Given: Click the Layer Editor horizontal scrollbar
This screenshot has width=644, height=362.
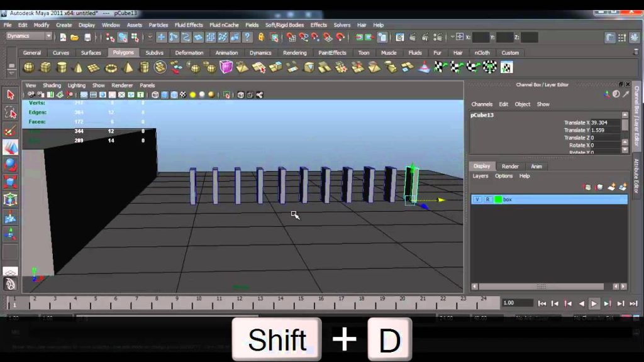Looking at the screenshot, I should [541, 286].
